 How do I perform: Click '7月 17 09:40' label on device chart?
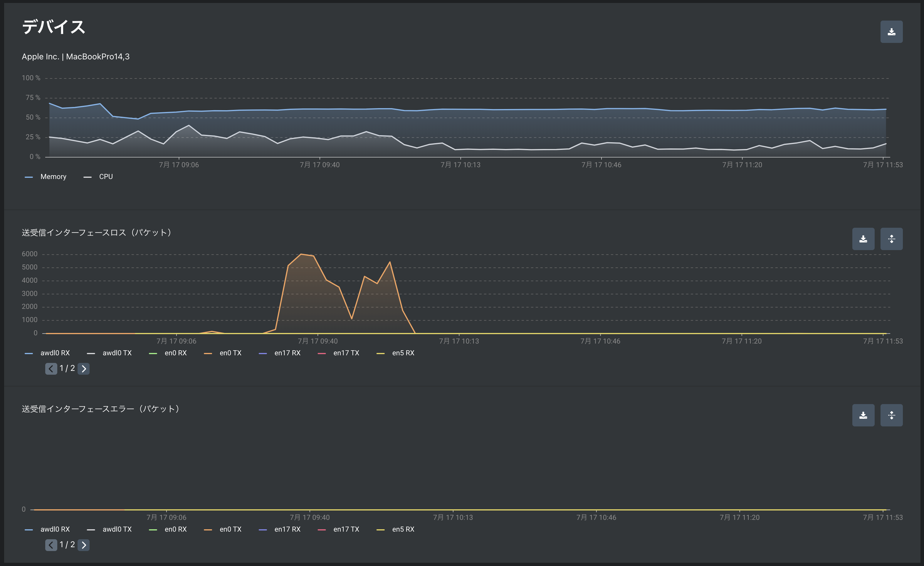point(320,165)
